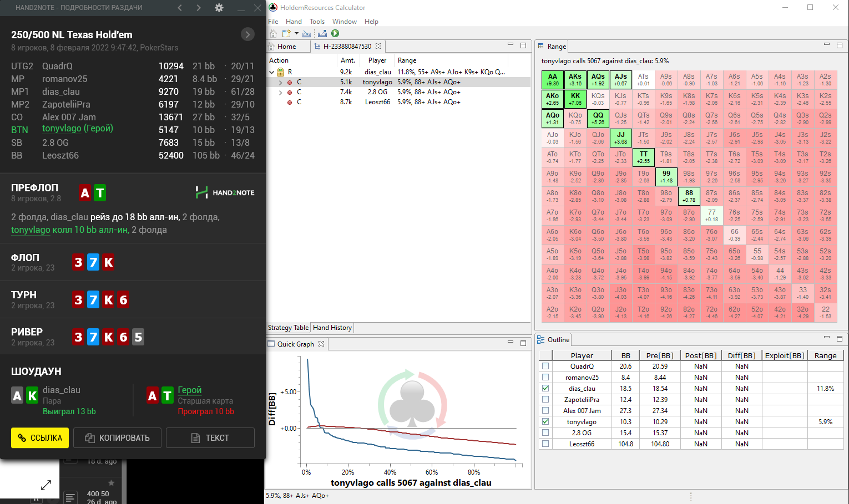Click the red dot on tonyvlago's row
Image resolution: width=849 pixels, height=504 pixels.
[x=289, y=82]
